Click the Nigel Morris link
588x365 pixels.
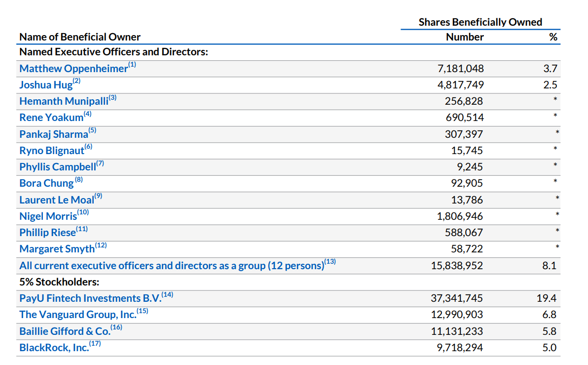pyautogui.click(x=48, y=216)
